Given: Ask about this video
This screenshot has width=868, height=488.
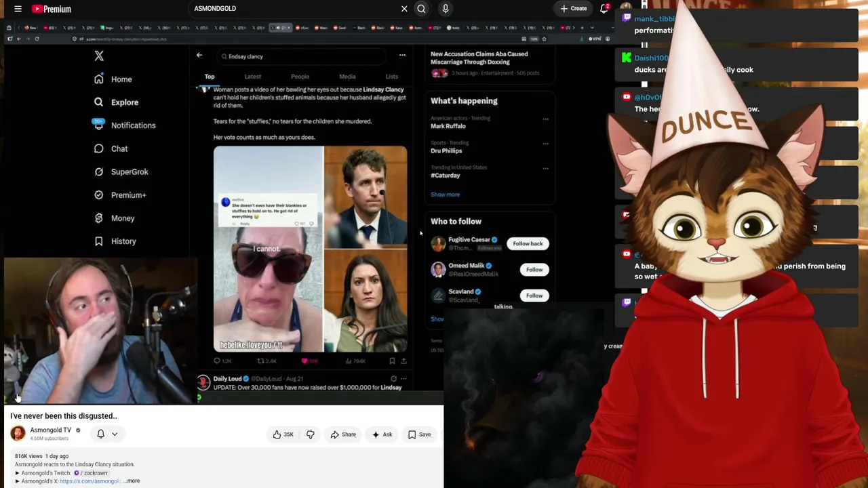Looking at the screenshot, I should pyautogui.click(x=382, y=434).
